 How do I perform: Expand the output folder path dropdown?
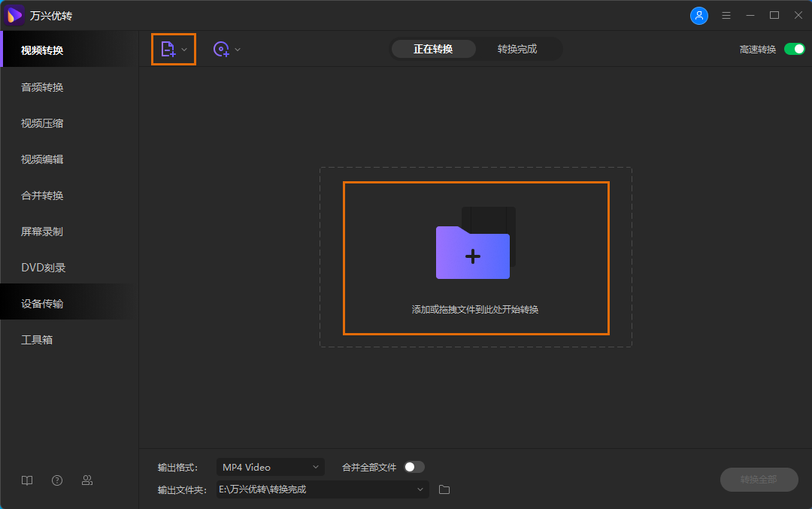420,489
